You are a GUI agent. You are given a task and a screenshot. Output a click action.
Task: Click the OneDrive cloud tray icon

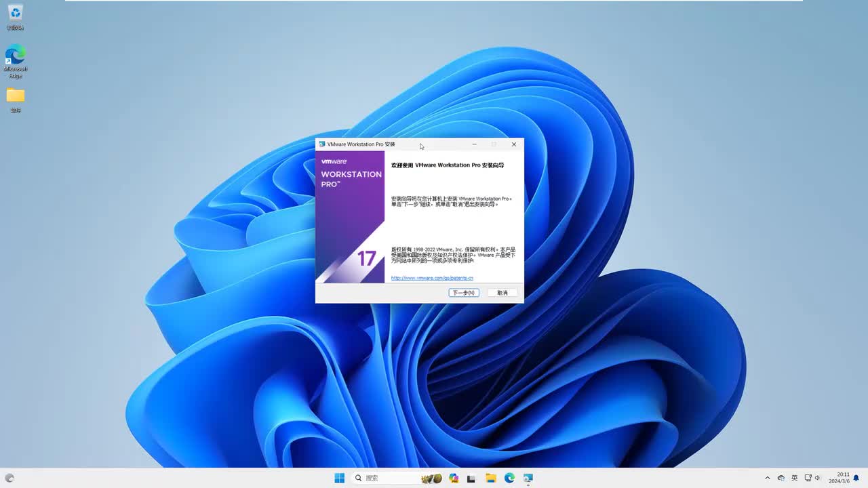point(781,478)
